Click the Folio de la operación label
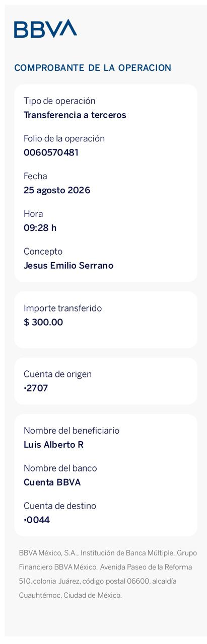Image resolution: width=207 pixels, height=644 pixels. [64, 139]
